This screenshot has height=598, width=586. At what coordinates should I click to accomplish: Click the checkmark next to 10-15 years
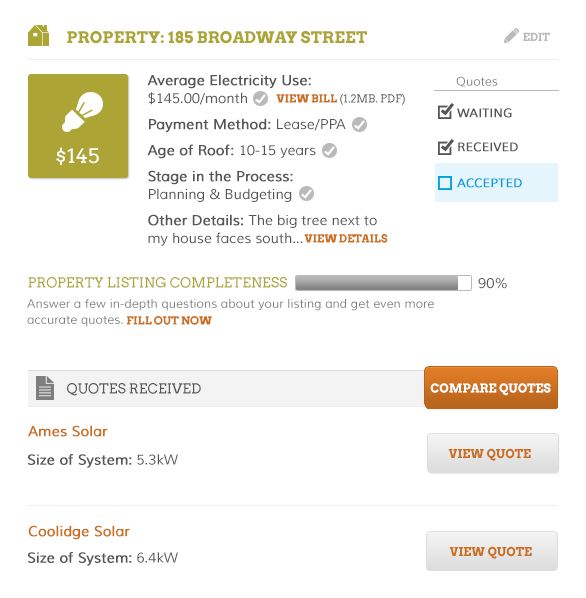[x=329, y=151]
